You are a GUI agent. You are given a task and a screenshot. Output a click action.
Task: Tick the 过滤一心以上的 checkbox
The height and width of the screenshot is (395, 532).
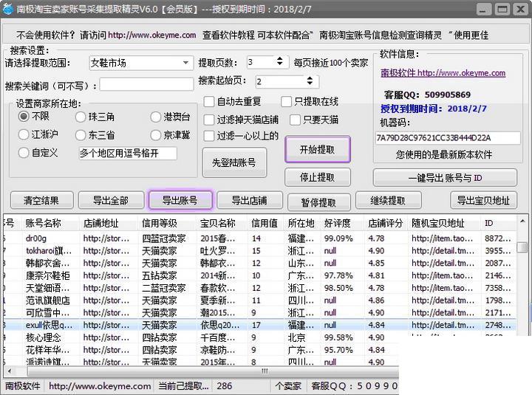tap(209, 136)
